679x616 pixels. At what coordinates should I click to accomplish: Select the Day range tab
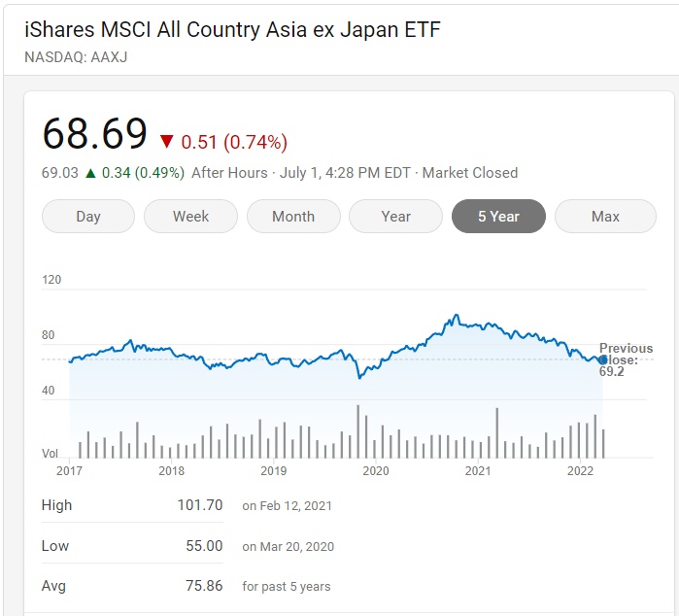click(88, 217)
